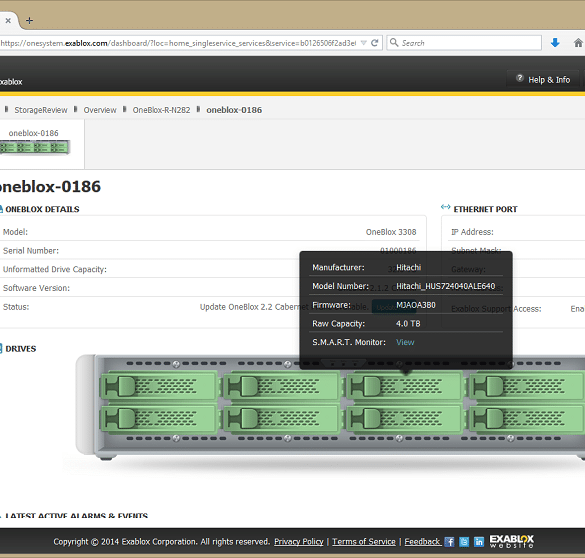The image size is (585, 558).
Task: Select the bottom-left drive bay
Action: point(159,418)
